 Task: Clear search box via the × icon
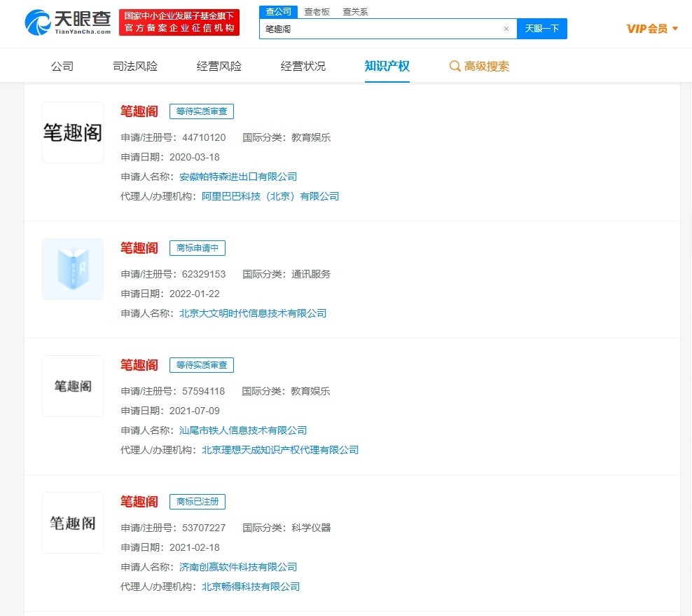point(506,28)
